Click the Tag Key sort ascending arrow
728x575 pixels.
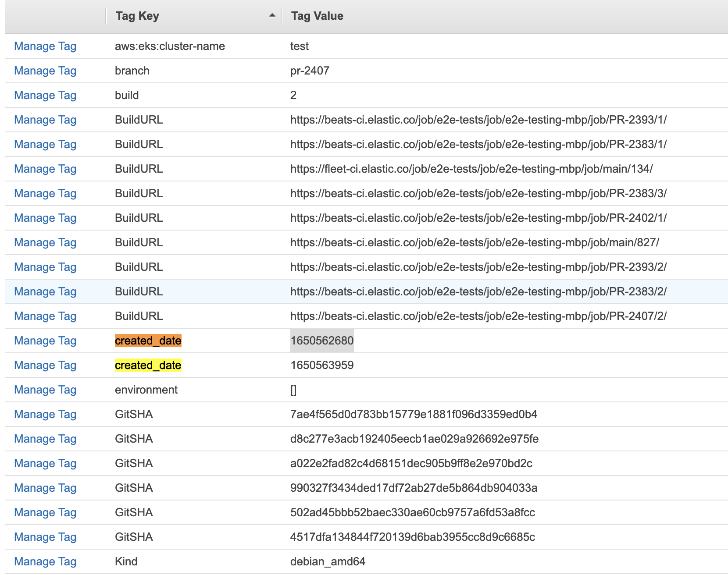click(x=272, y=15)
